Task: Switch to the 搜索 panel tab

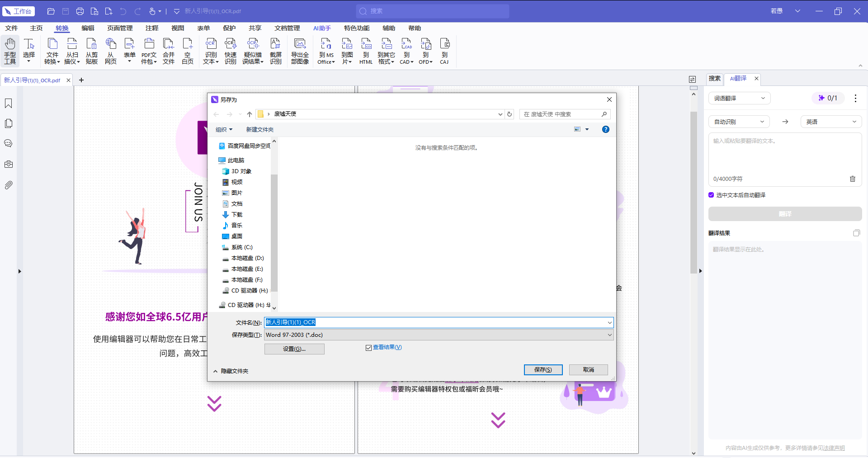Action: tap(714, 78)
